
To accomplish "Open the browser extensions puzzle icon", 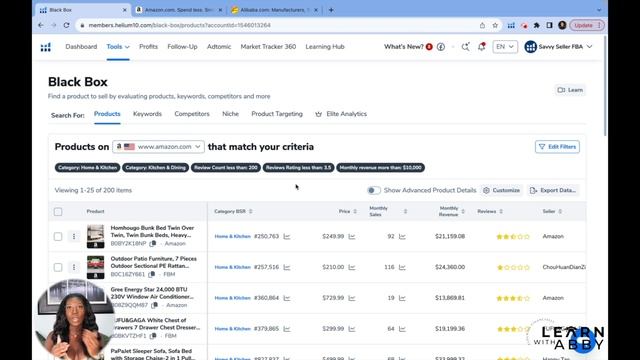I will [x=537, y=25].
